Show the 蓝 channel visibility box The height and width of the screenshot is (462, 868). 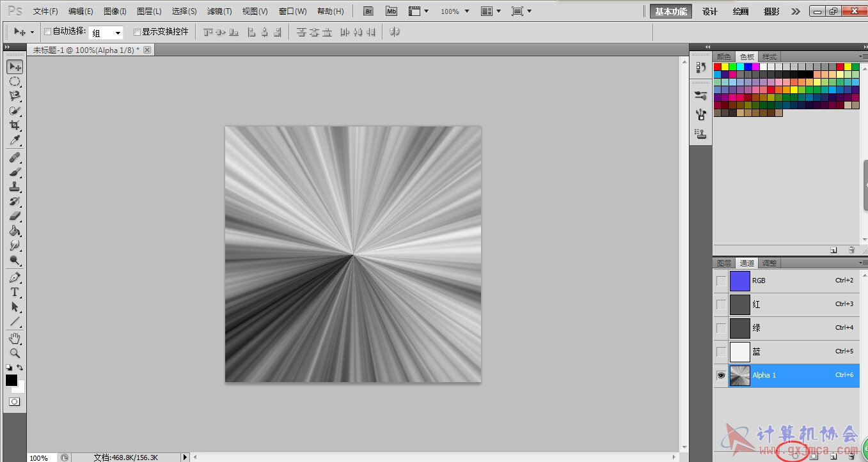[722, 351]
